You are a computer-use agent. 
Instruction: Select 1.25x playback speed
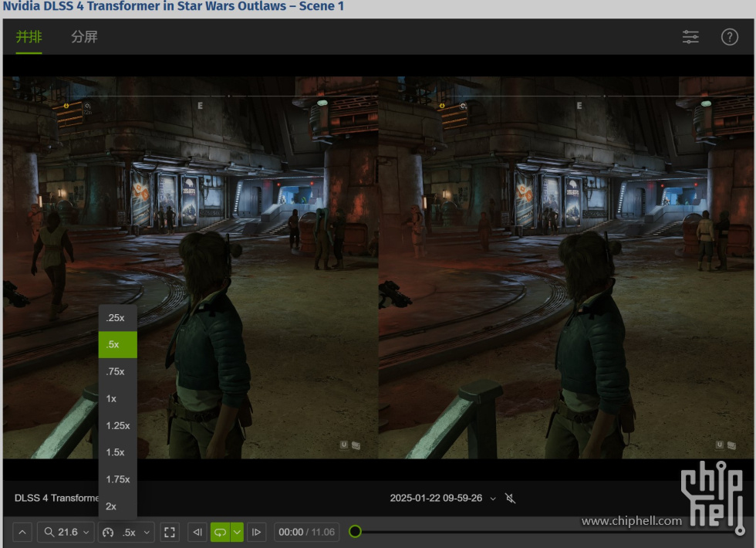pyautogui.click(x=117, y=425)
